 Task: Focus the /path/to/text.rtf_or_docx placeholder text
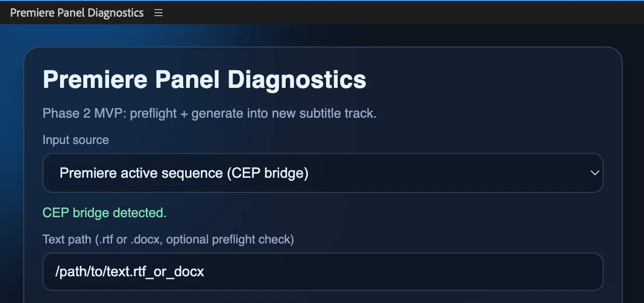[x=130, y=272]
